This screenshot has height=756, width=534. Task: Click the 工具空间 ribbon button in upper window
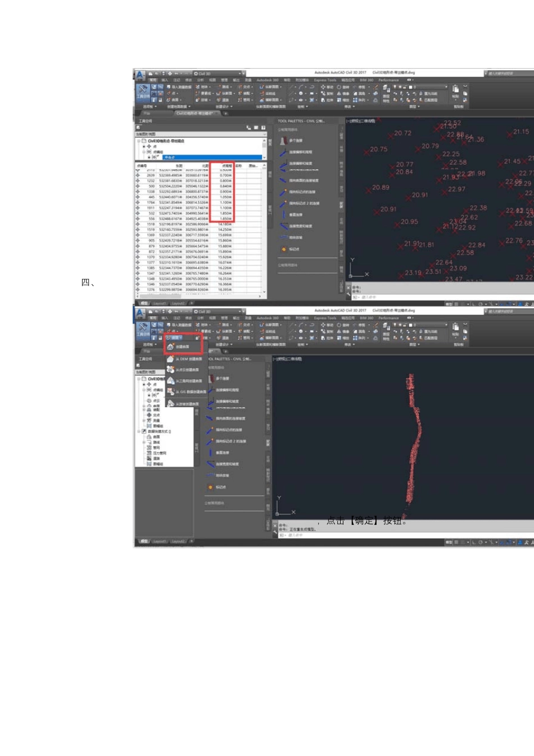143,92
